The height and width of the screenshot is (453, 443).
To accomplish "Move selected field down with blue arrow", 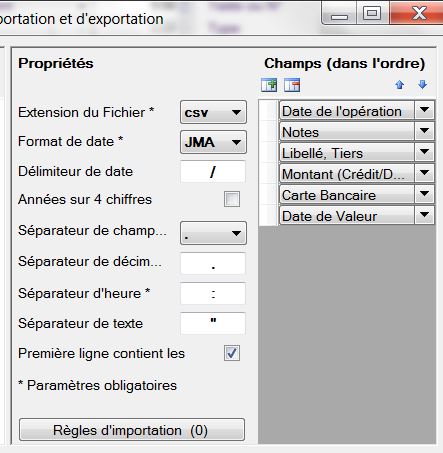I will (422, 84).
